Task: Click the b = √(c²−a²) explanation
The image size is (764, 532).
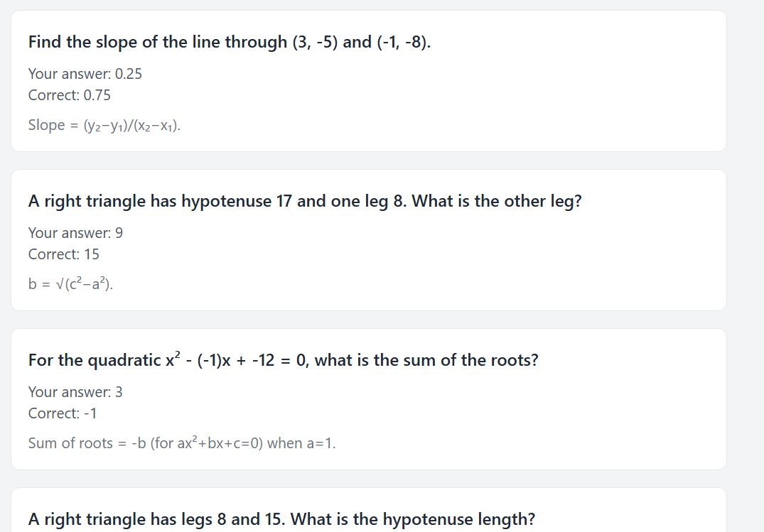Action: [70, 283]
